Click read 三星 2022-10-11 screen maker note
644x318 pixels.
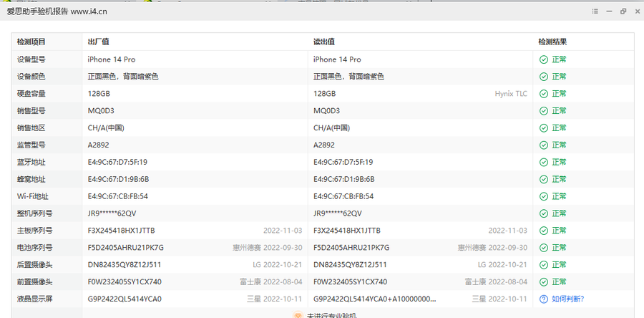point(500,299)
